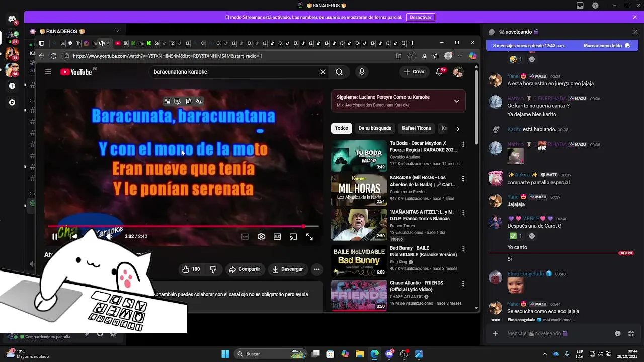Toggle the checkmark reaction on MERLE's message
Viewport: 644px width, 362px height.
point(516,236)
